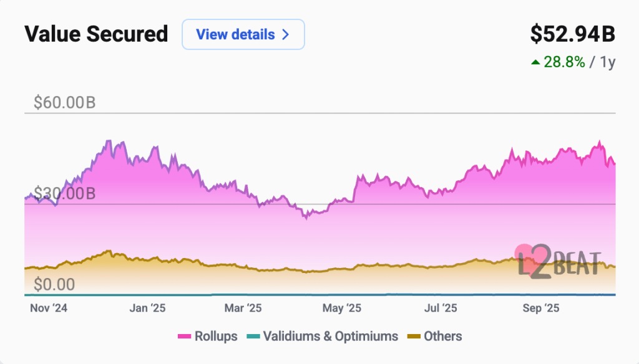This screenshot has height=364, width=639.
Task: Click the $52.94B total value
Action: pyautogui.click(x=572, y=34)
